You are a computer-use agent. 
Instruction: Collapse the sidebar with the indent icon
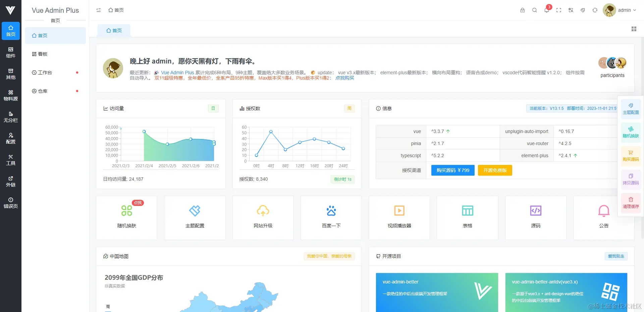98,10
